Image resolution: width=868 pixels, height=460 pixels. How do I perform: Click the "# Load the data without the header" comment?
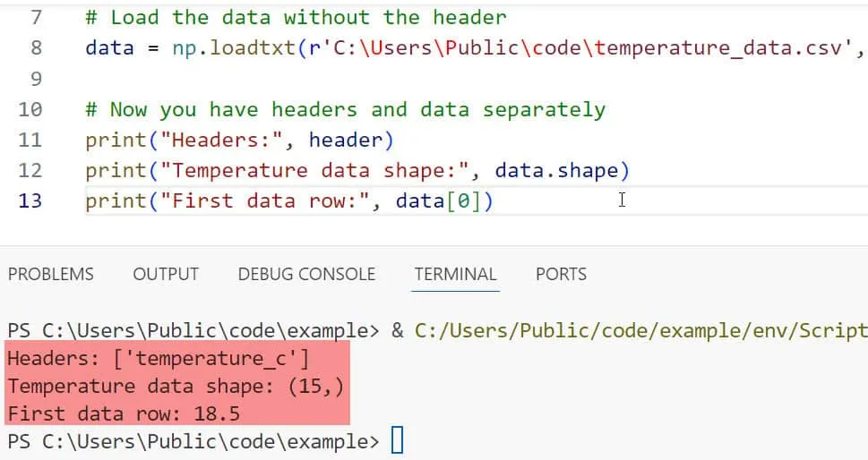point(296,17)
